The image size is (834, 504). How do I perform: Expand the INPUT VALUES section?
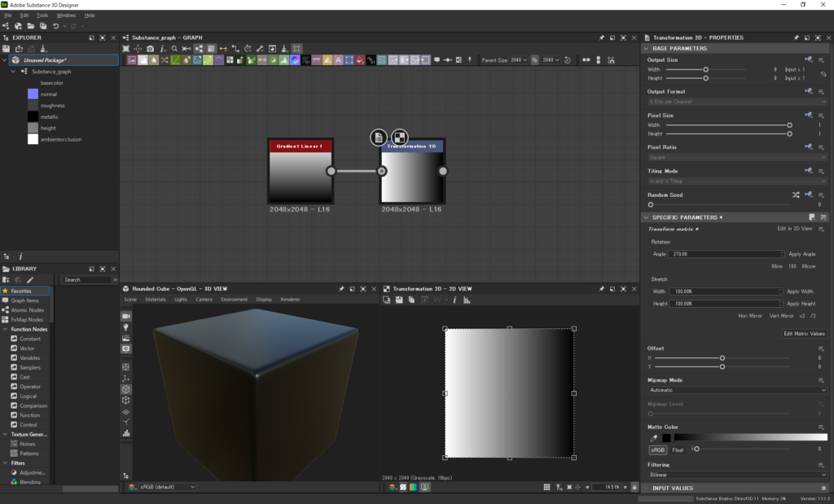click(646, 488)
